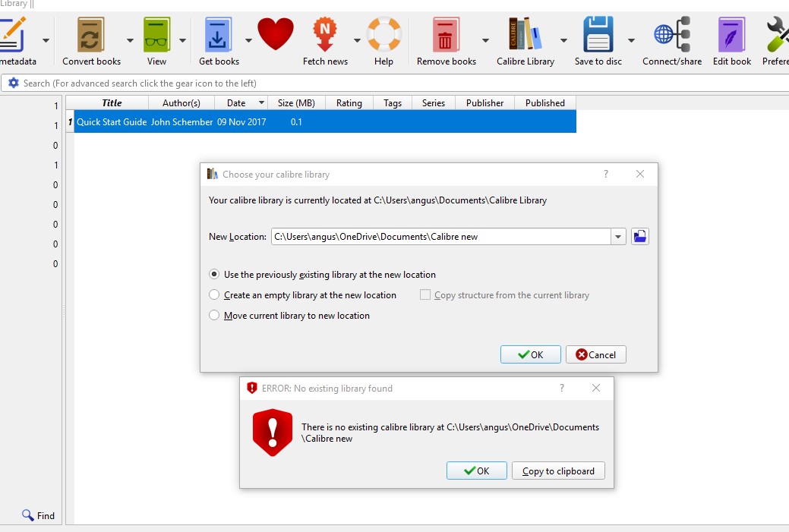Close the Choose your calibre library dialog
789x532 pixels.
pos(640,174)
